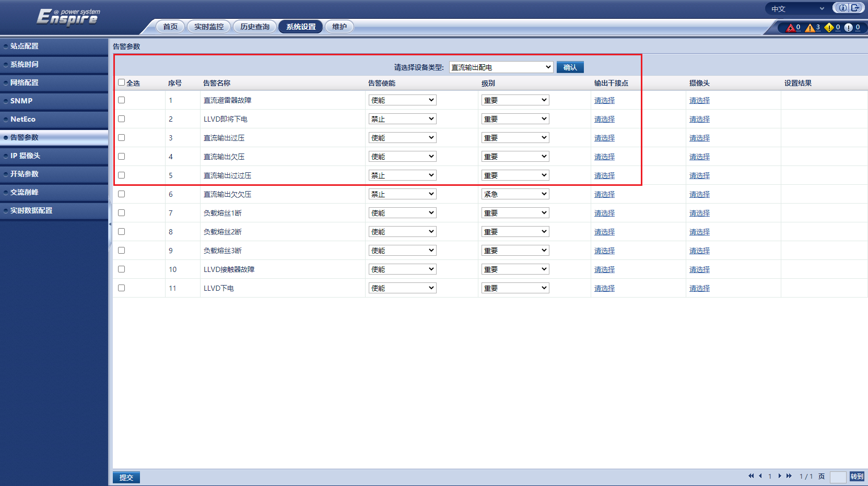
Task: Jump to last page with double-right arrow
Action: [789, 476]
